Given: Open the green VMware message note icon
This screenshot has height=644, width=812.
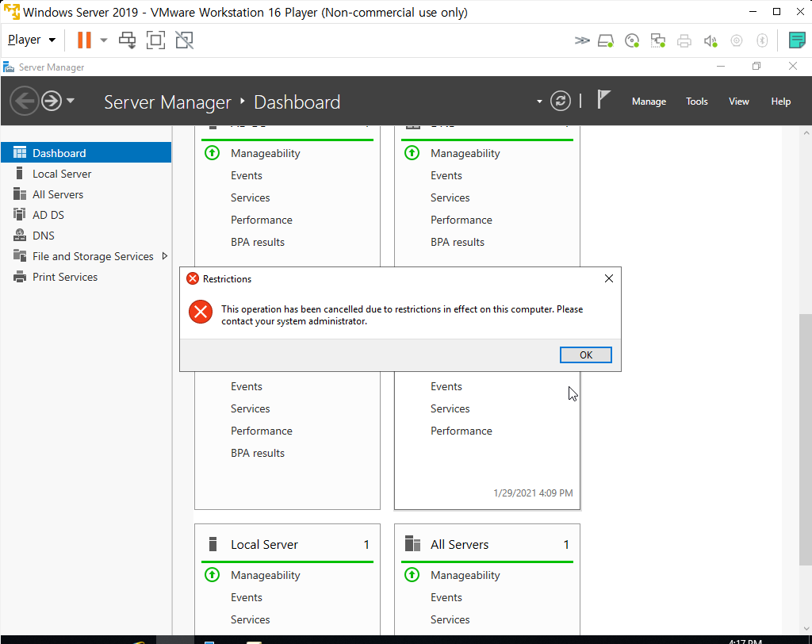Looking at the screenshot, I should pyautogui.click(x=796, y=40).
